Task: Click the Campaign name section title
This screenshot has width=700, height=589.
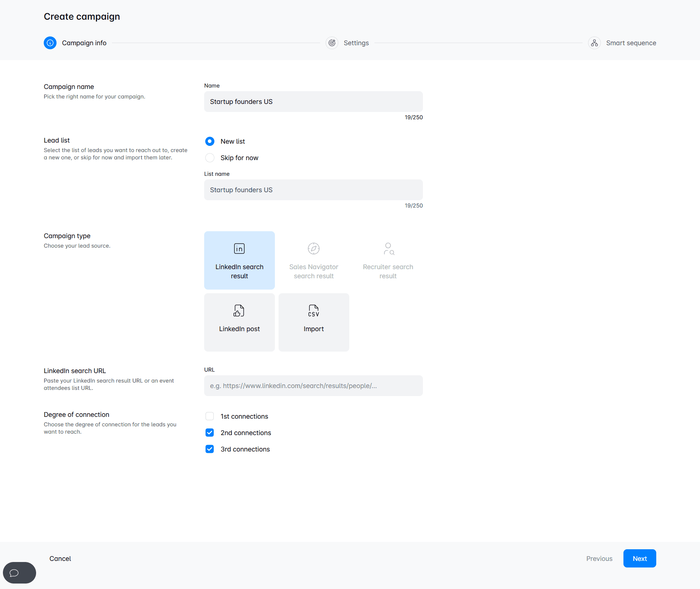Action: (69, 87)
